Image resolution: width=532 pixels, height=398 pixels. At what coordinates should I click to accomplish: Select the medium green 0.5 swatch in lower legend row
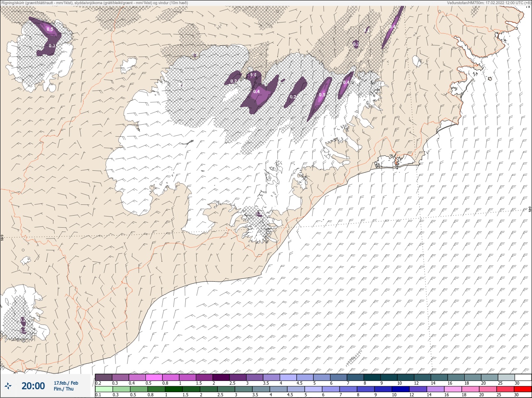[x=138, y=389]
